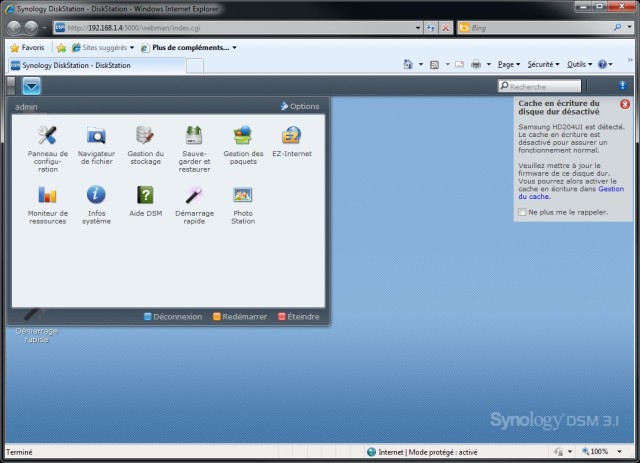Click the IE print icon
640x463 pixels.
tap(476, 64)
